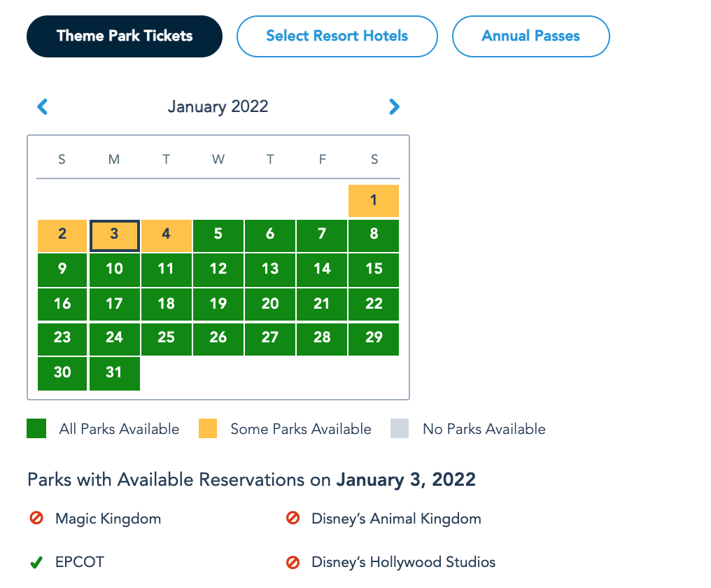Select the Theme Park Tickets tab
Viewport: 711px width, 588px height.
(125, 36)
